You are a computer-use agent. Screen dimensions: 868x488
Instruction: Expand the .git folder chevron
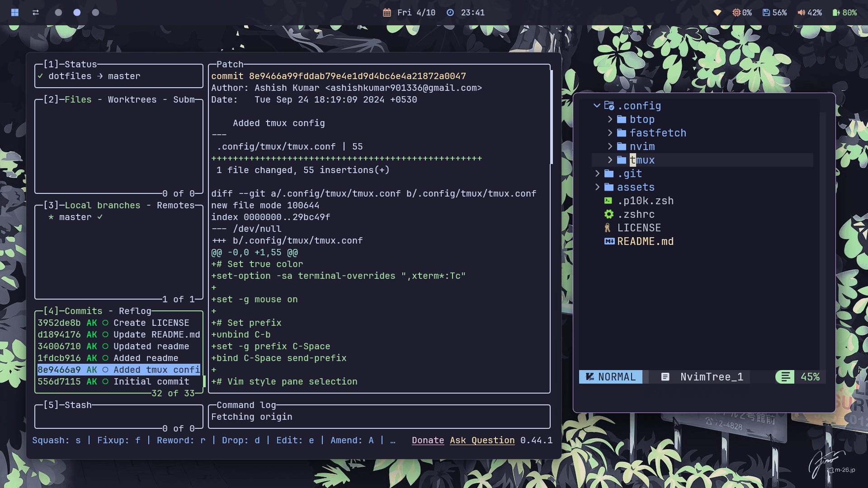[x=597, y=174]
